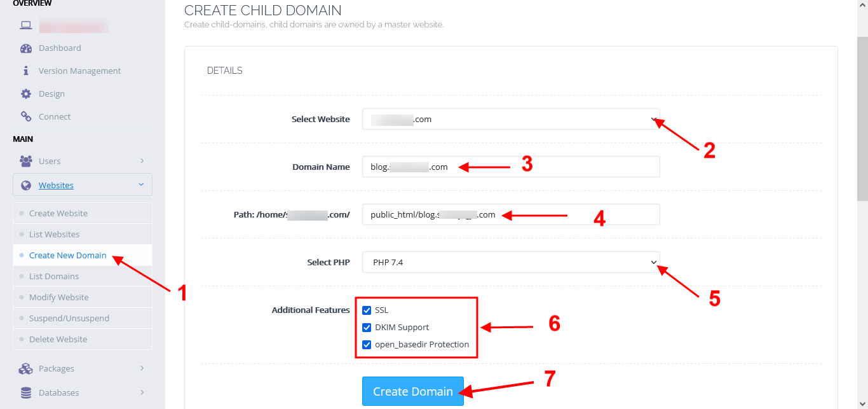
Task: Uncheck the SSL option
Action: 367,310
